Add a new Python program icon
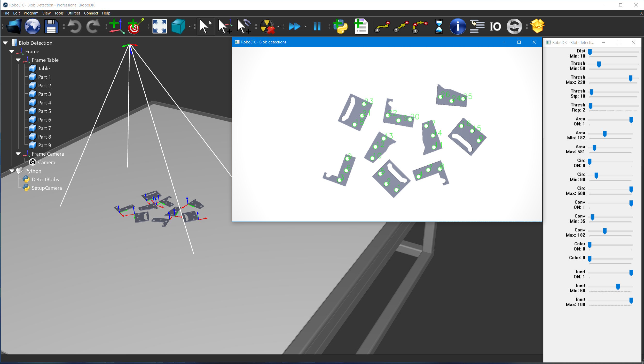 point(340,26)
